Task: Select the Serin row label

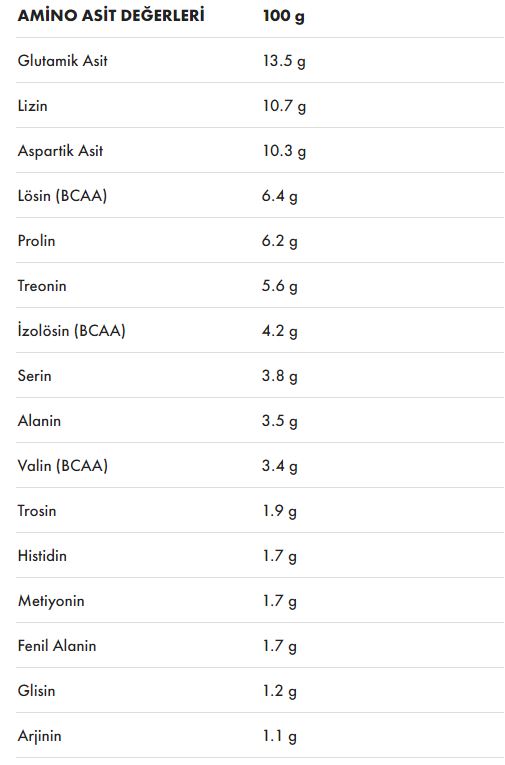Action: (x=35, y=376)
